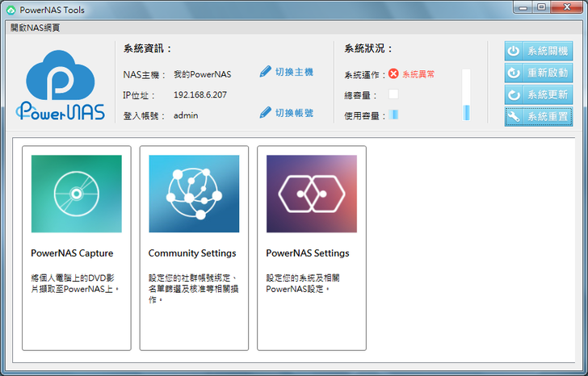This screenshot has width=588, height=376.
Task: Open the PowerNAS Settings hexagon icon
Action: [x=312, y=194]
